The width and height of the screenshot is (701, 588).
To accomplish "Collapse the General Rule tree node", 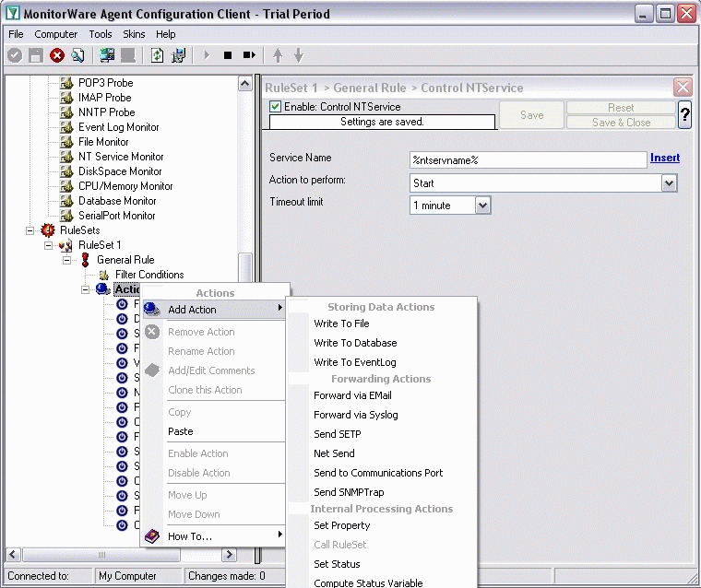I will tap(67, 260).
